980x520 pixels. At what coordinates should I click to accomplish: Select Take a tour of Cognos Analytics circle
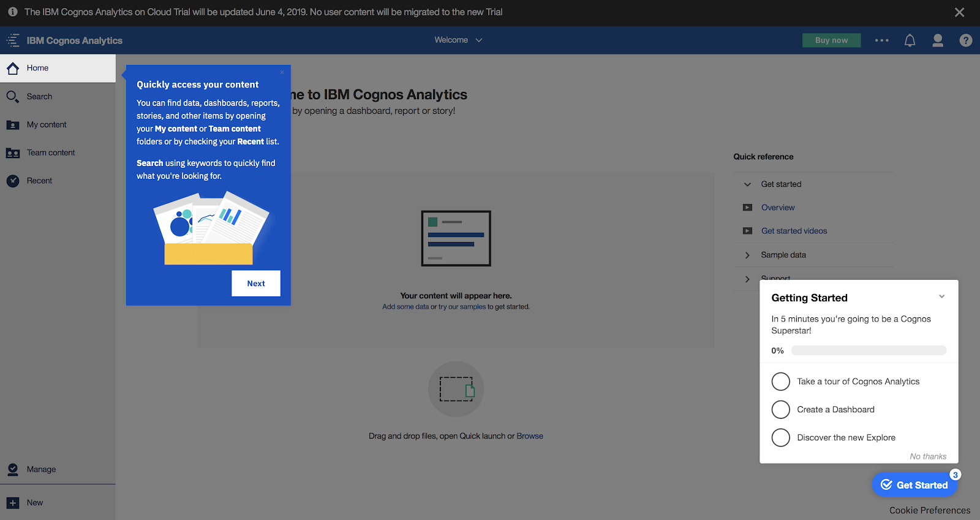pyautogui.click(x=780, y=382)
